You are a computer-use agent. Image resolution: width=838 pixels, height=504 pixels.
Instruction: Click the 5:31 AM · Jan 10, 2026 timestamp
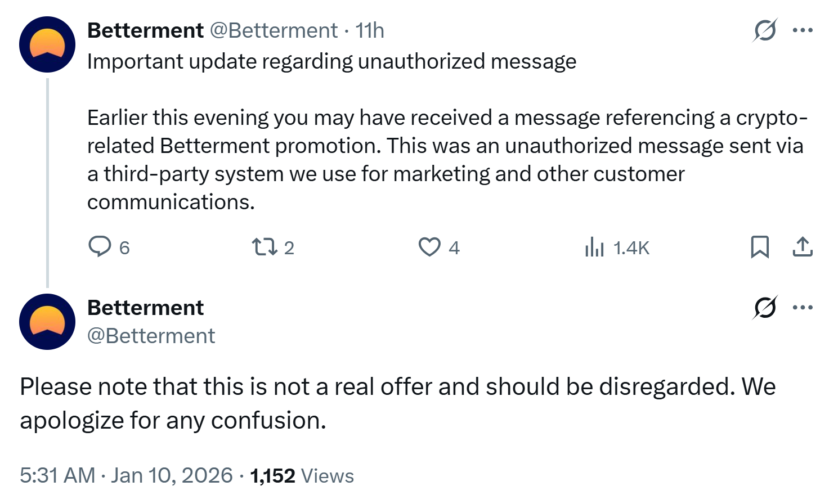click(126, 475)
